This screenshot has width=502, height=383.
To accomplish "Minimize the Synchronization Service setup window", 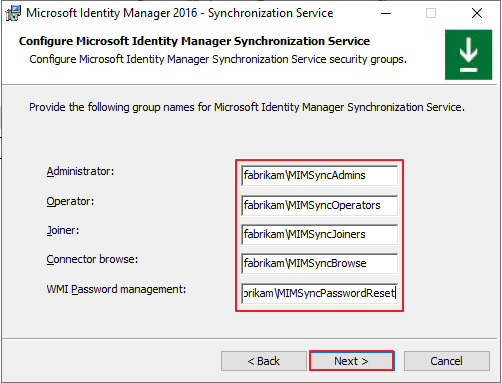I will 386,13.
